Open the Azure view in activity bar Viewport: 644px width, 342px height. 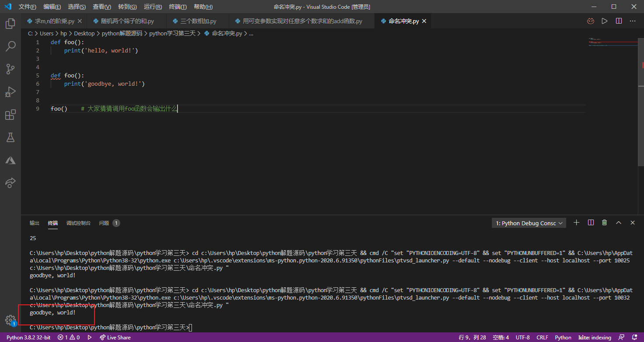click(x=10, y=160)
